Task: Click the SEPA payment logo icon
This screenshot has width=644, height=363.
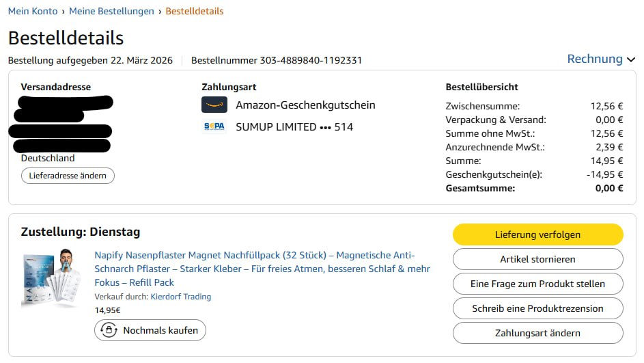Action: (214, 126)
